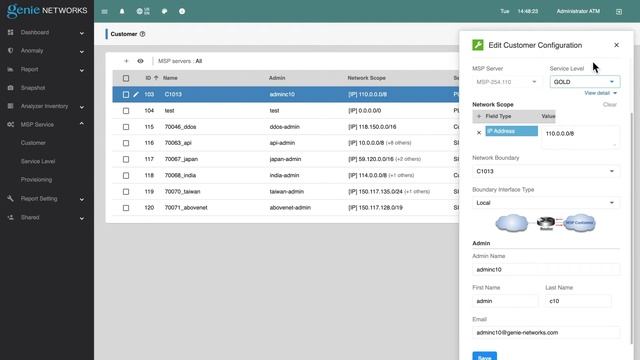Click the Report chart icon in sidebar

11,69
